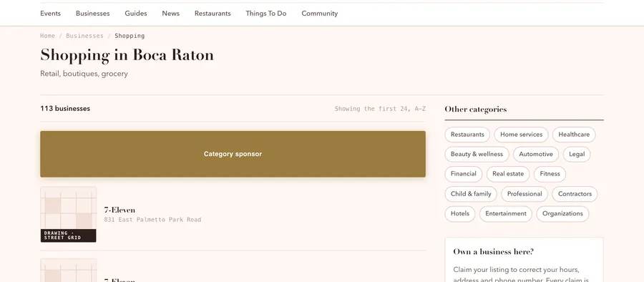Screen dimensions: 644x282
Task: Open the Professional category chip
Action: (x=525, y=194)
